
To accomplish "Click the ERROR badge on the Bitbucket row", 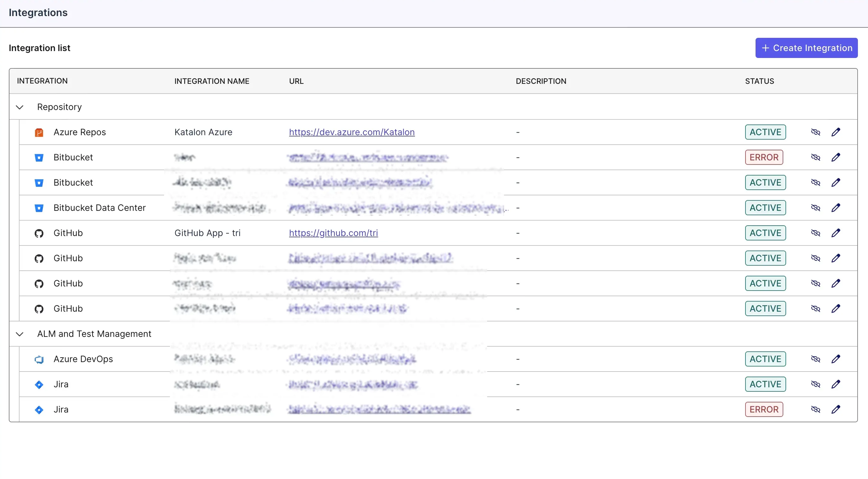I will click(764, 158).
